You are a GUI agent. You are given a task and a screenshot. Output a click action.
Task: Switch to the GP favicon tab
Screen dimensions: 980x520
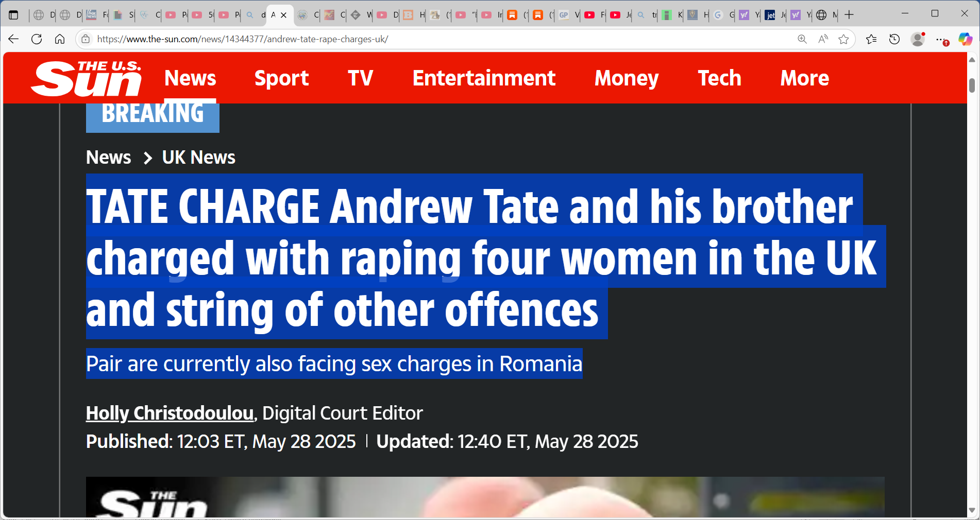[569, 15]
